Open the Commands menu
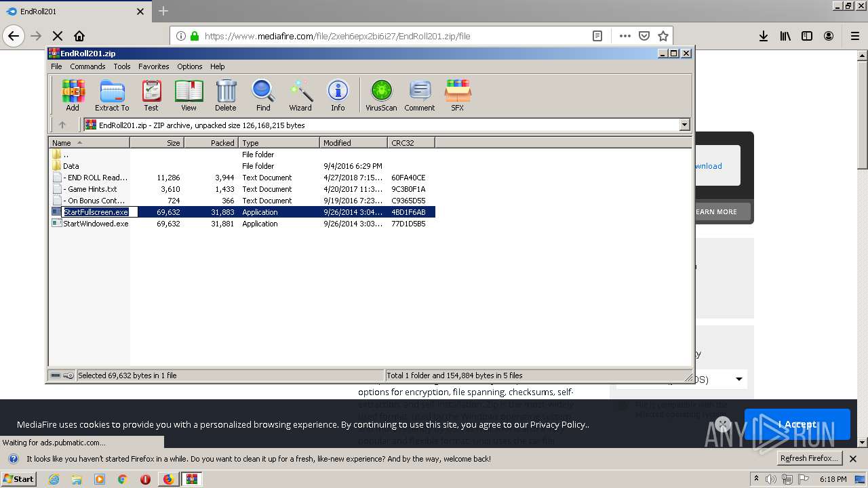The height and width of the screenshot is (488, 868). tap(87, 66)
